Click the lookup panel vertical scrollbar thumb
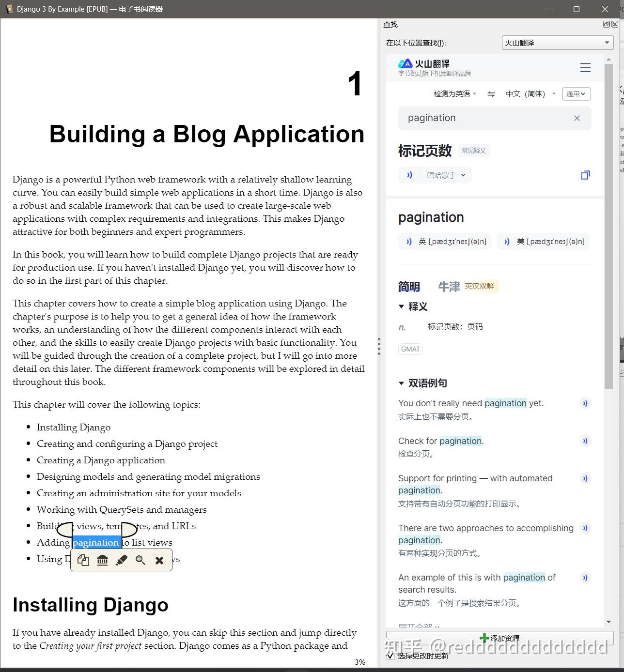This screenshot has width=624, height=672. (x=608, y=227)
